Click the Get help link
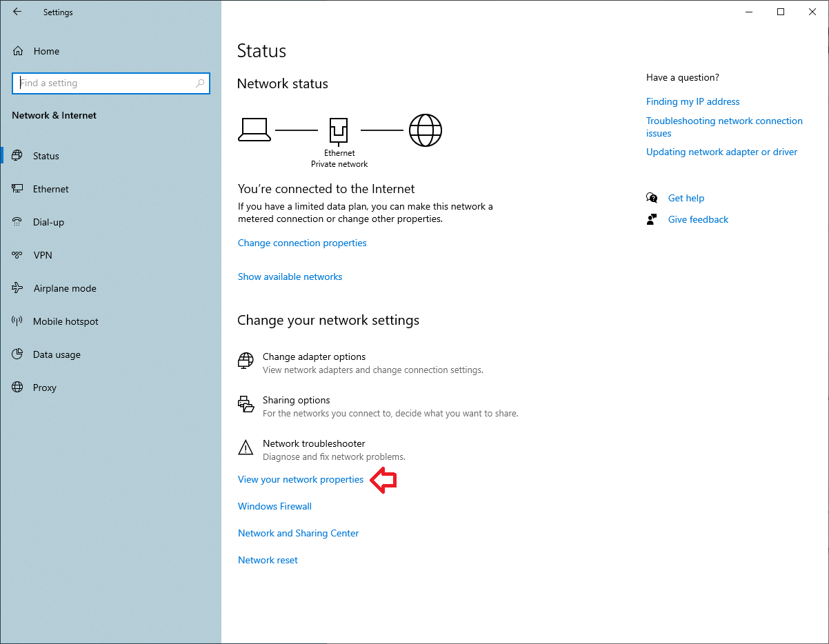 (x=686, y=198)
